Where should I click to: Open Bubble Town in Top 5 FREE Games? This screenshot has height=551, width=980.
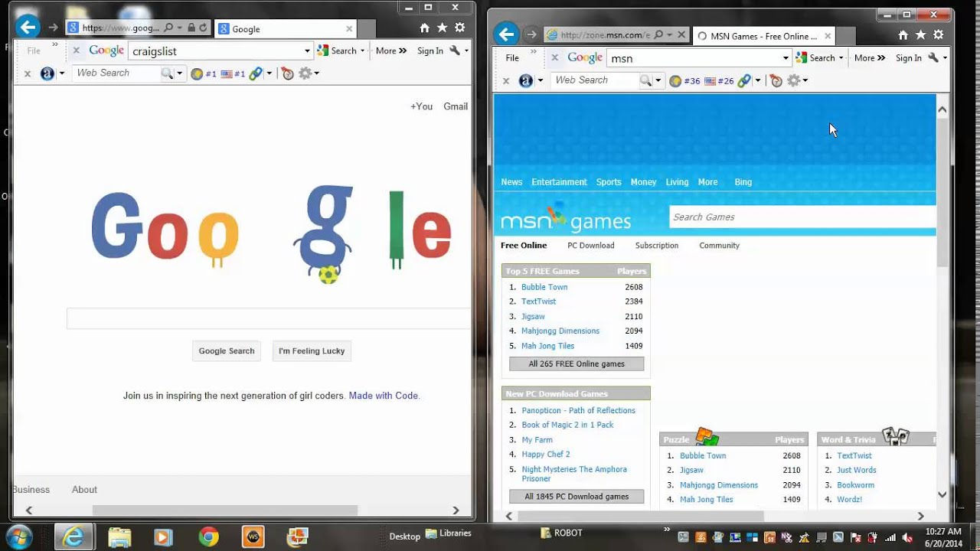tap(544, 287)
